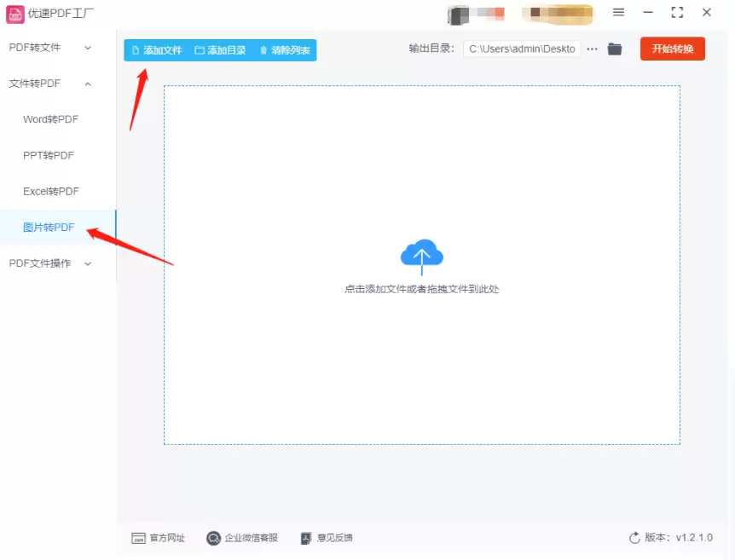Open 企业微信客服 customer service icon
The height and width of the screenshot is (560, 735).
[x=213, y=538]
